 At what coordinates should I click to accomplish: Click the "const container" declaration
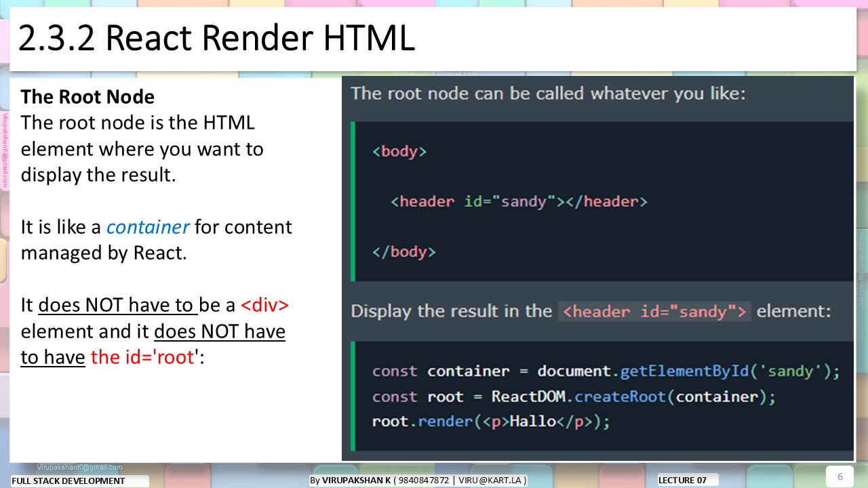coord(440,371)
